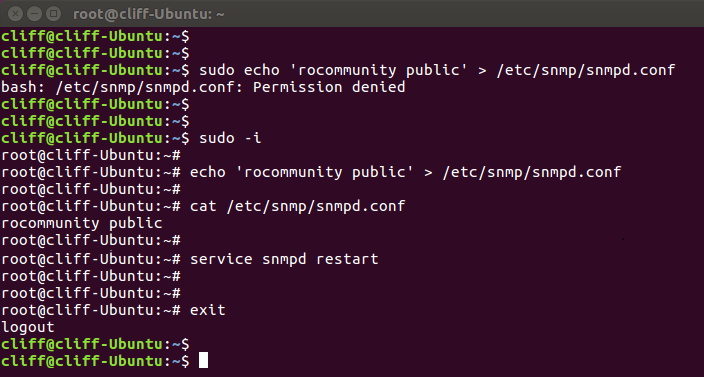Maximize the terminal window
This screenshot has width=704, height=377.
53,14
